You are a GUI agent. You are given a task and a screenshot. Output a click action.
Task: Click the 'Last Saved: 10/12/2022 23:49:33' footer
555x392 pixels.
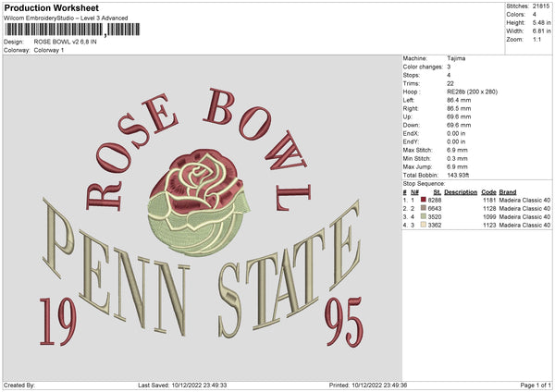(182, 385)
